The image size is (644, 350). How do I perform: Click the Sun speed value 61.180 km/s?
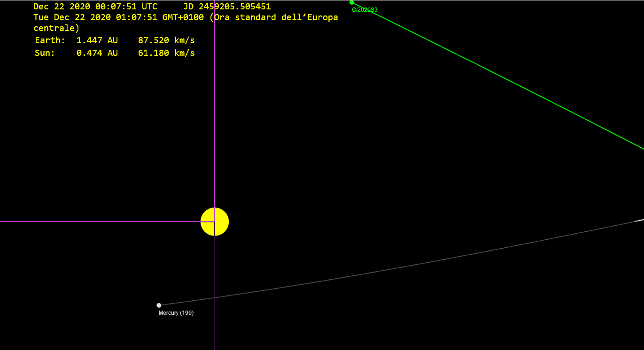pyautogui.click(x=166, y=53)
